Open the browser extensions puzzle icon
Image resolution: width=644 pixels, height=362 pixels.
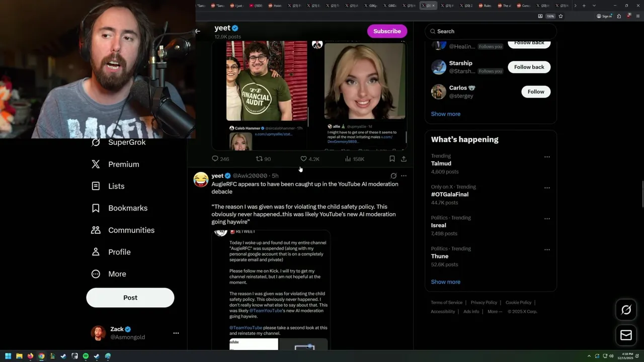[x=619, y=16]
